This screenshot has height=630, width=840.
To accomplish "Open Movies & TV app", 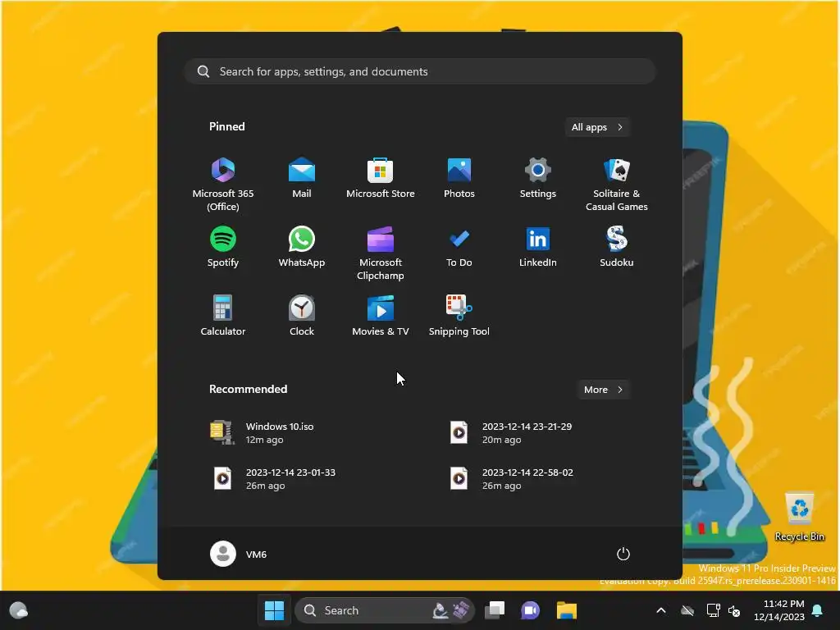I will click(x=381, y=316).
